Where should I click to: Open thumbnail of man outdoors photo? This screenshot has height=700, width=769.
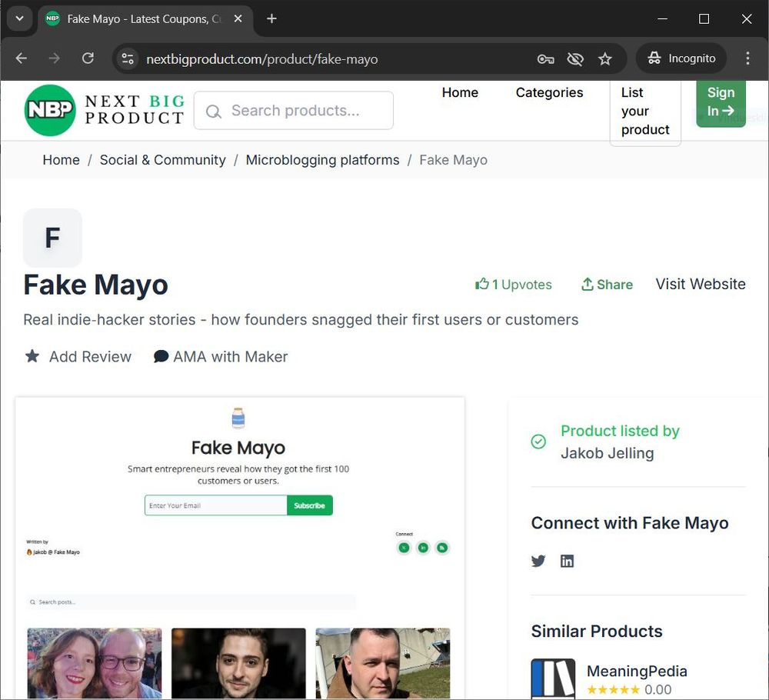coord(382,663)
